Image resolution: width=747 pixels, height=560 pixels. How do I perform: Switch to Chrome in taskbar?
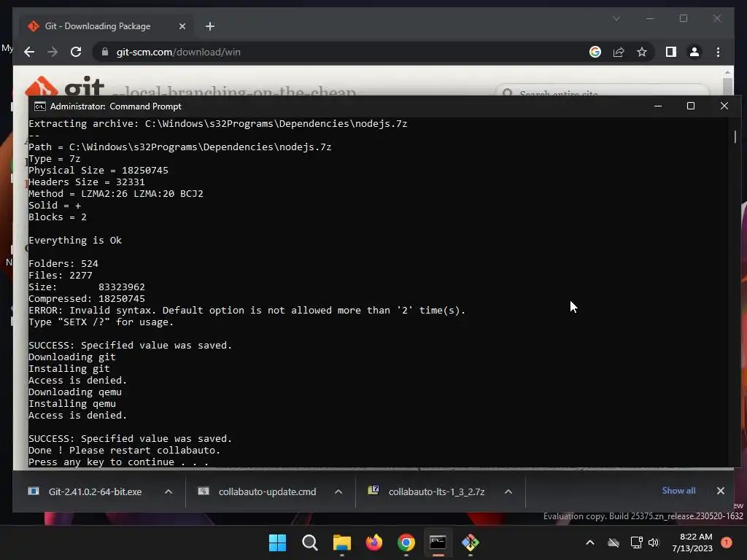pos(406,542)
